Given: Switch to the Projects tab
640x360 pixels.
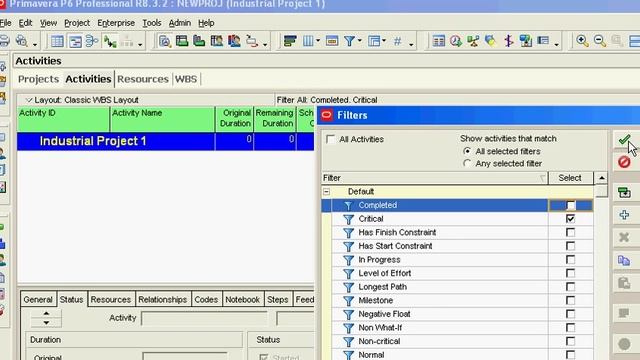Looking at the screenshot, I should (38, 79).
